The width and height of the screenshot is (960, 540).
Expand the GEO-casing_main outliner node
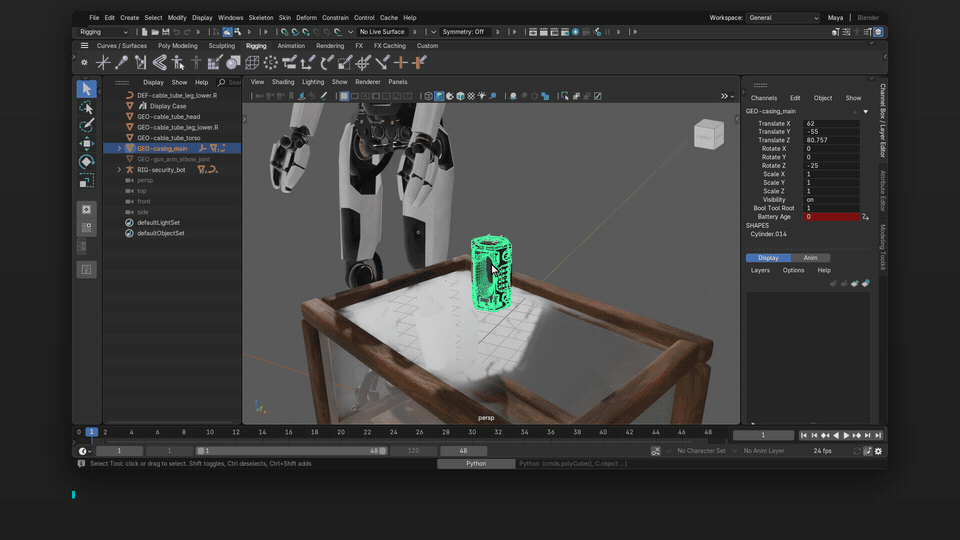click(x=119, y=149)
